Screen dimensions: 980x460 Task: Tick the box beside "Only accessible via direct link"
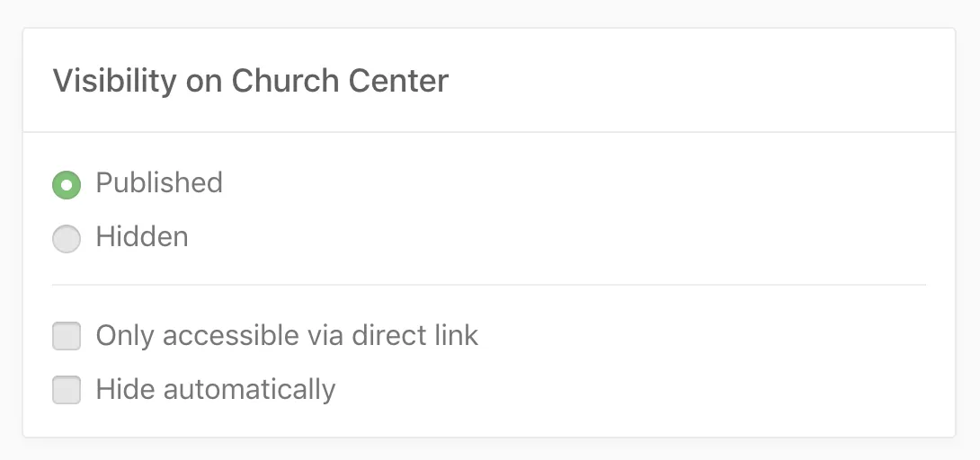[67, 337]
